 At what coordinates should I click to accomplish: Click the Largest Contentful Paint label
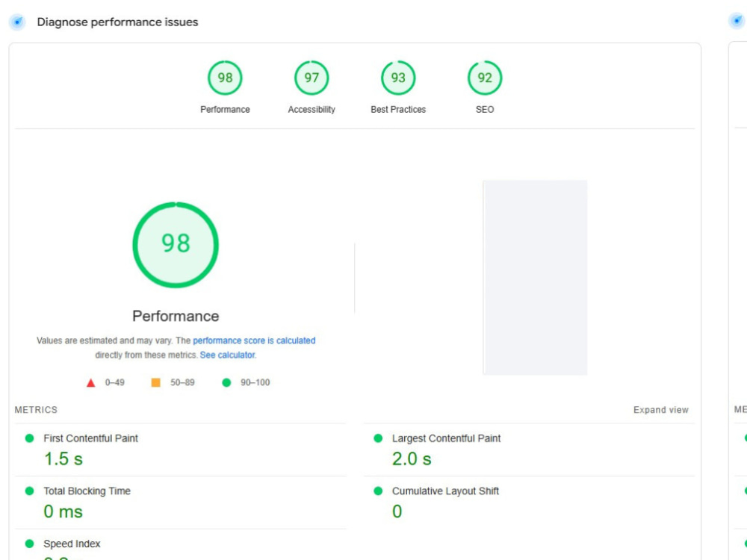pos(447,438)
